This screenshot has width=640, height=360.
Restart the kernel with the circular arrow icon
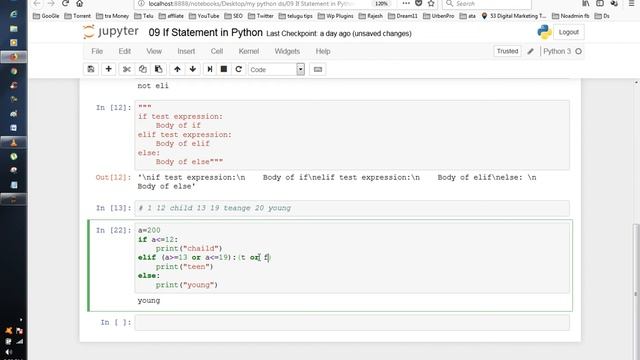(x=239, y=69)
